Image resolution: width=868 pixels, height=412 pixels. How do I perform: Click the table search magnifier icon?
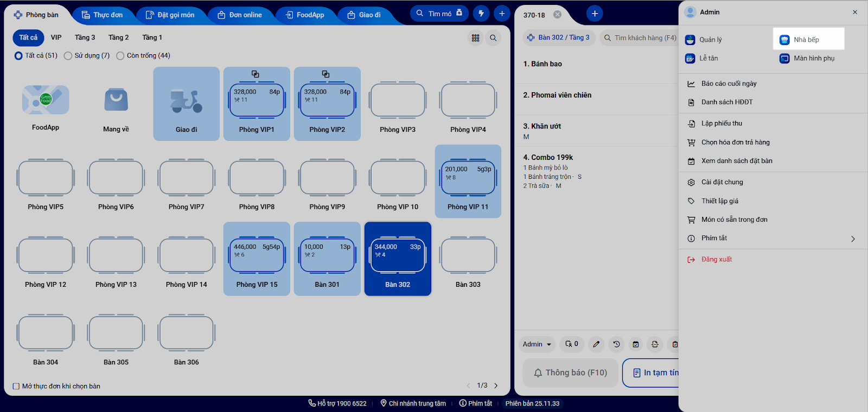point(493,38)
